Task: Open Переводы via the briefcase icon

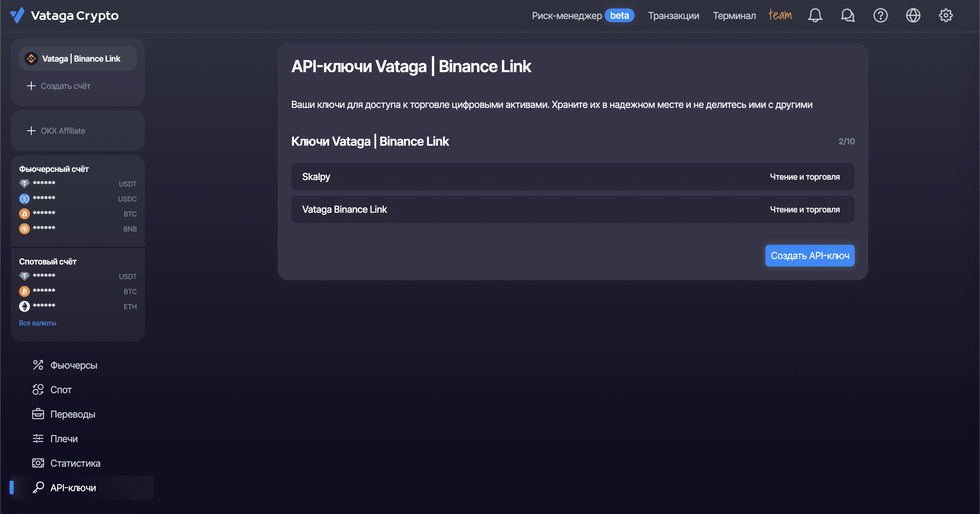Action: coord(38,414)
